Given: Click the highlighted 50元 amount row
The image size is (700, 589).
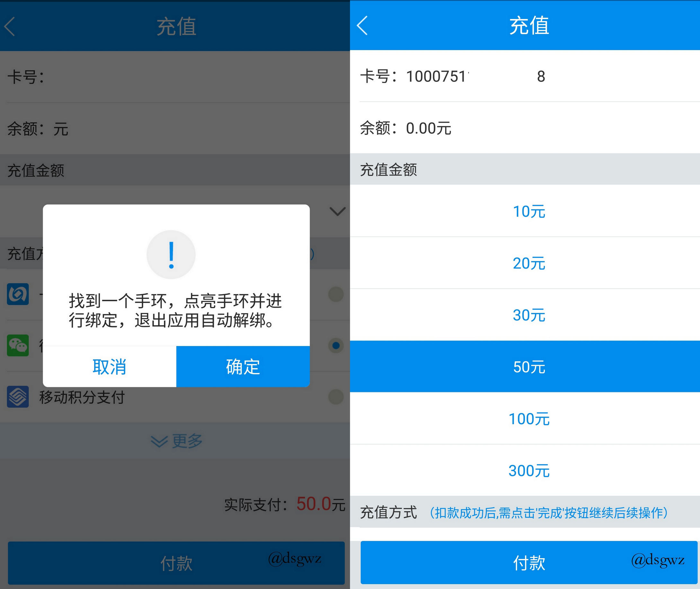Looking at the screenshot, I should point(529,367).
